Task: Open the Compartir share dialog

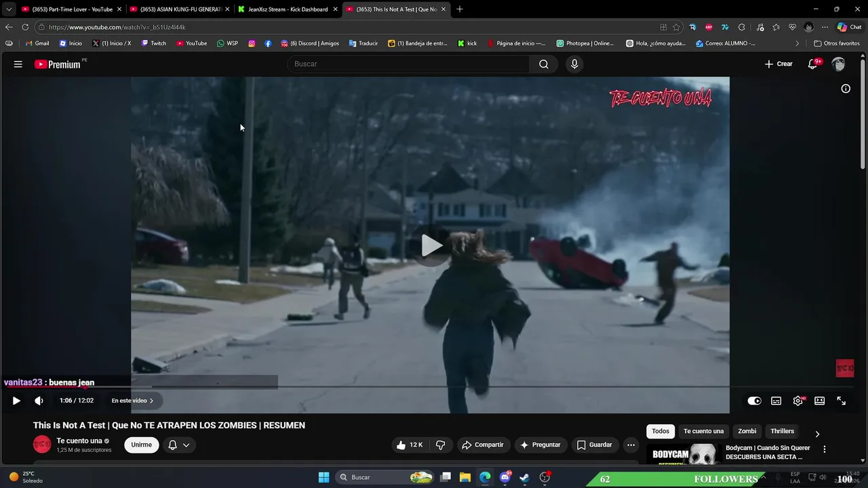Action: (x=483, y=445)
